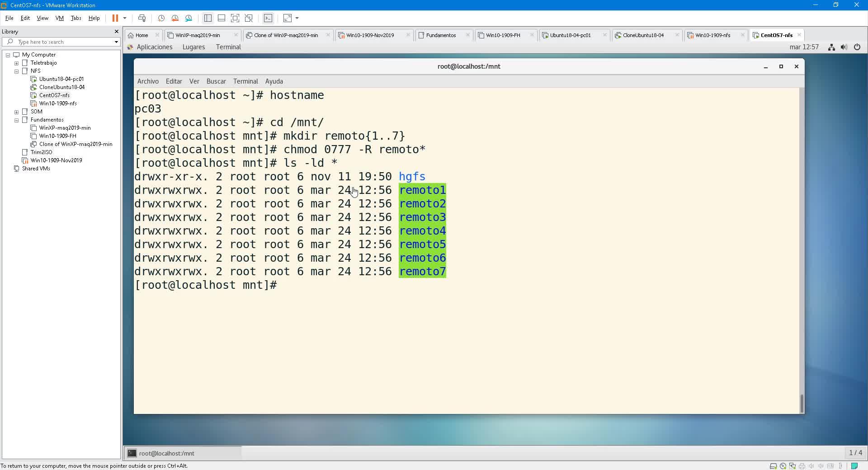Click the workspace switcher showing 1 / 4
The height and width of the screenshot is (470, 868).
click(x=855, y=453)
